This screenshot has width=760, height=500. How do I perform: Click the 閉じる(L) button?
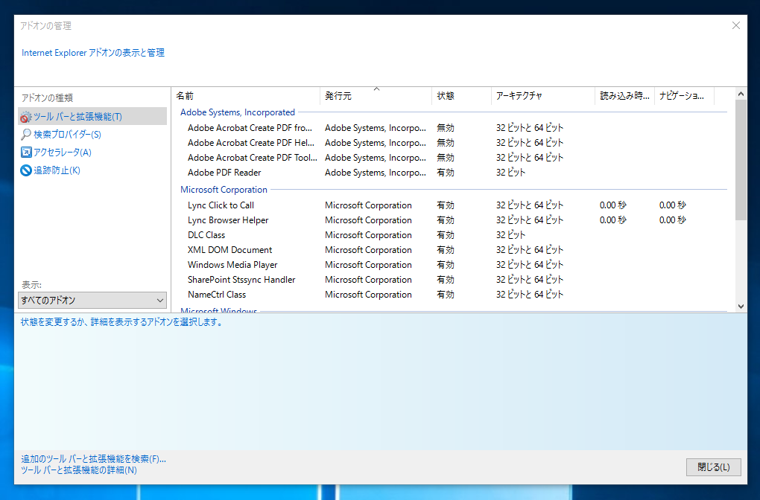[x=713, y=467]
